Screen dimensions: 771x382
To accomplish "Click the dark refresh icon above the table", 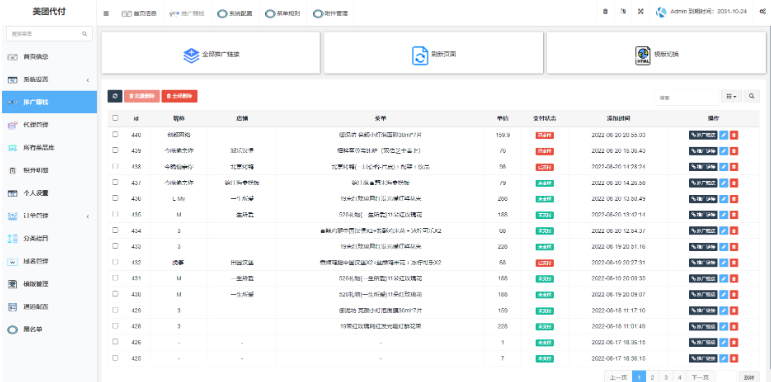I will pyautogui.click(x=115, y=96).
